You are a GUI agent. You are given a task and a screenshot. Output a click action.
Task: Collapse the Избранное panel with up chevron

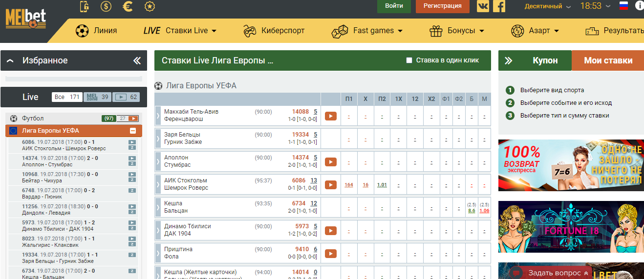10,61
